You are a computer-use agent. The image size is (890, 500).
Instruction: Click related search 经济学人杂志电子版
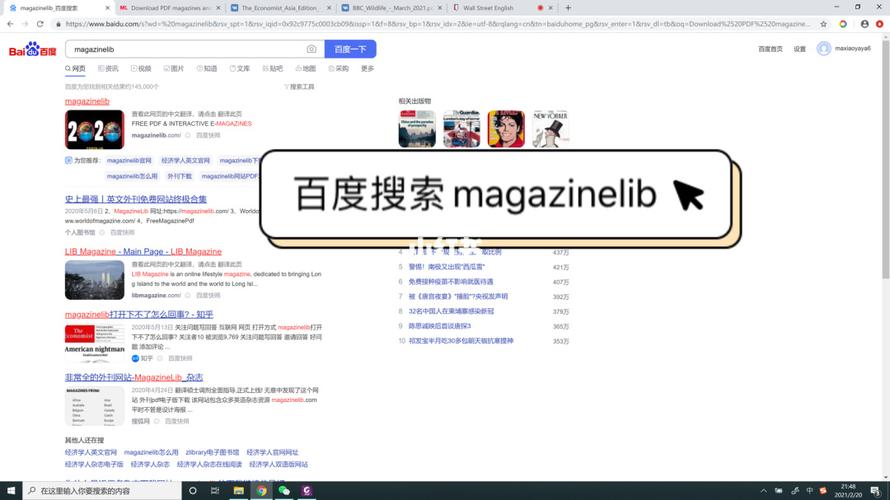[x=94, y=464]
